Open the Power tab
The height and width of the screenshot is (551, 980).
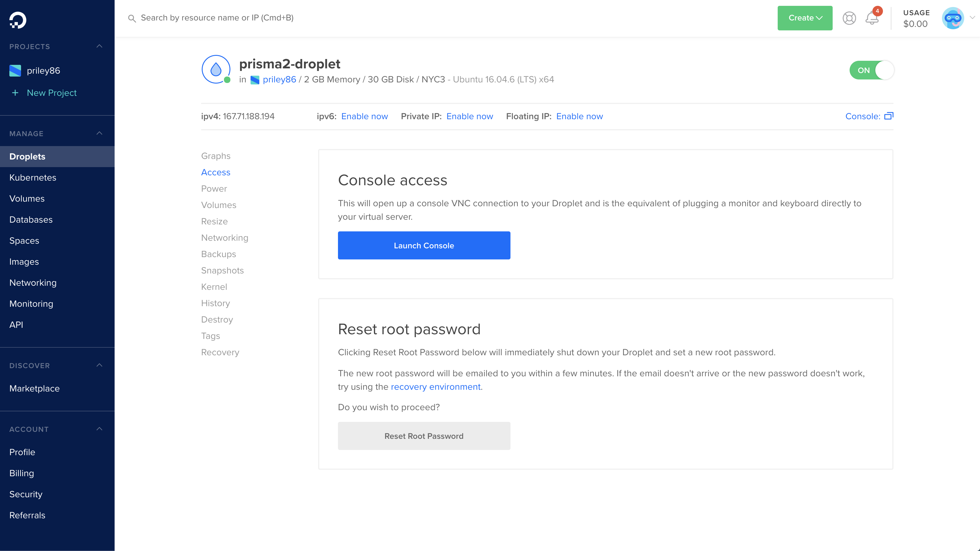[x=214, y=189]
